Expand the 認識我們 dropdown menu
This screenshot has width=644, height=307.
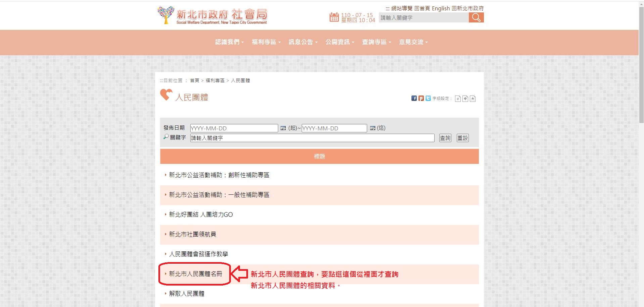pos(229,42)
